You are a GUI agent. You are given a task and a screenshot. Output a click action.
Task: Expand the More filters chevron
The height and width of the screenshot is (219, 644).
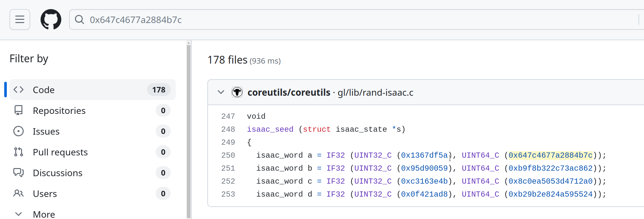pyautogui.click(x=18, y=214)
